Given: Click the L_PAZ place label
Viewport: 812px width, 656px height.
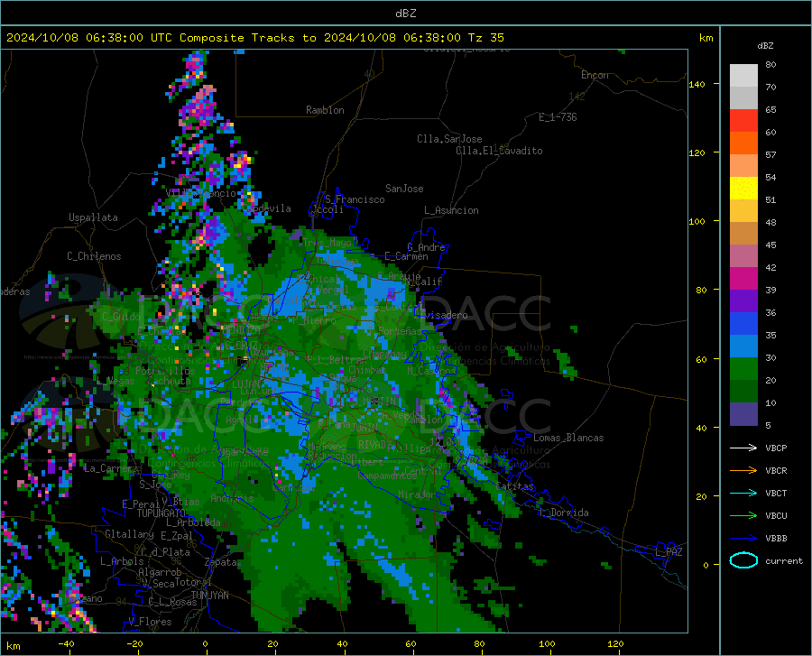Looking at the screenshot, I should (669, 552).
